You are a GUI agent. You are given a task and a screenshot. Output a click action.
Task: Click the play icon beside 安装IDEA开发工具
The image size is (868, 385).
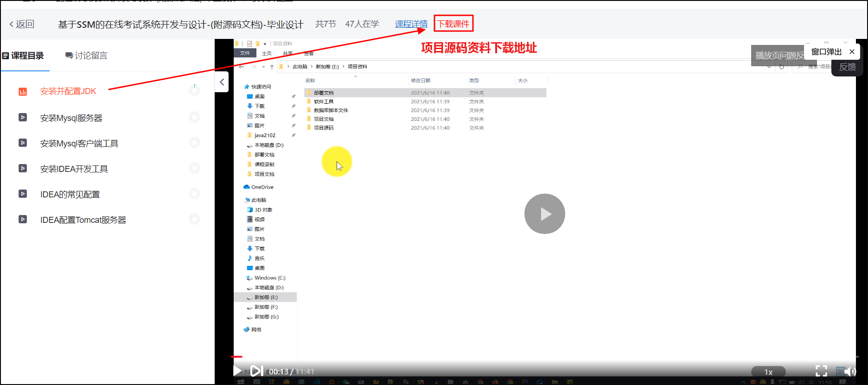click(23, 168)
